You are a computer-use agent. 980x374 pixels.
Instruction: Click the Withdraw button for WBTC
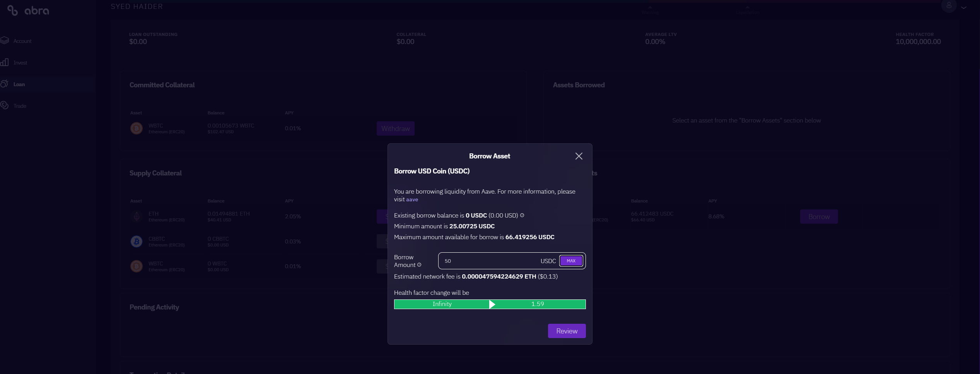click(x=395, y=129)
